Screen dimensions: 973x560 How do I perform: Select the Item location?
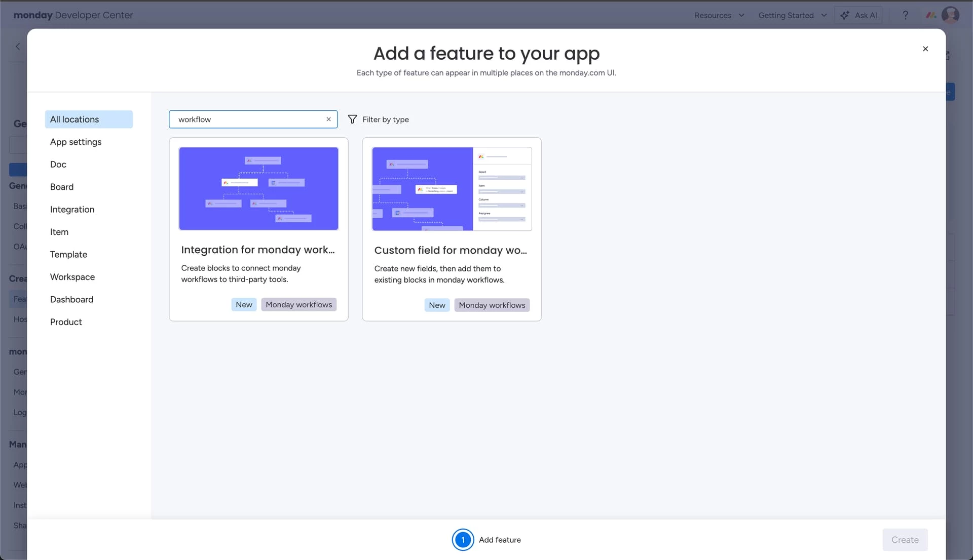[89, 232]
